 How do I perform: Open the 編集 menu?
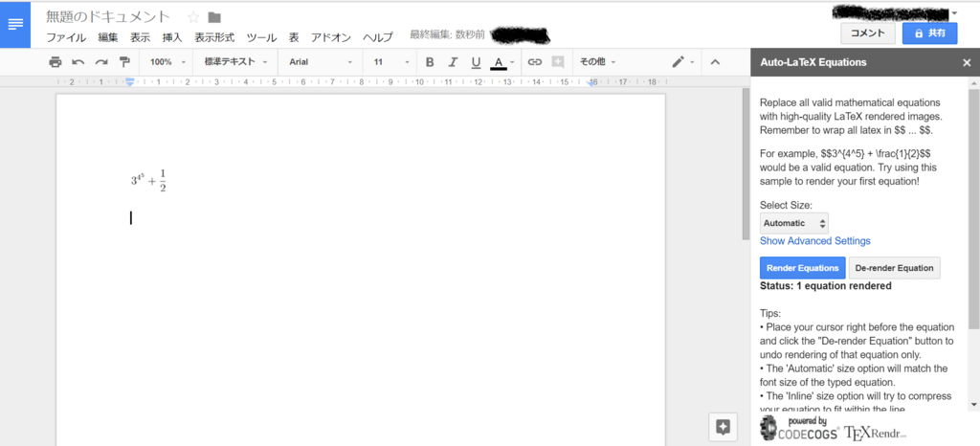[x=108, y=37]
